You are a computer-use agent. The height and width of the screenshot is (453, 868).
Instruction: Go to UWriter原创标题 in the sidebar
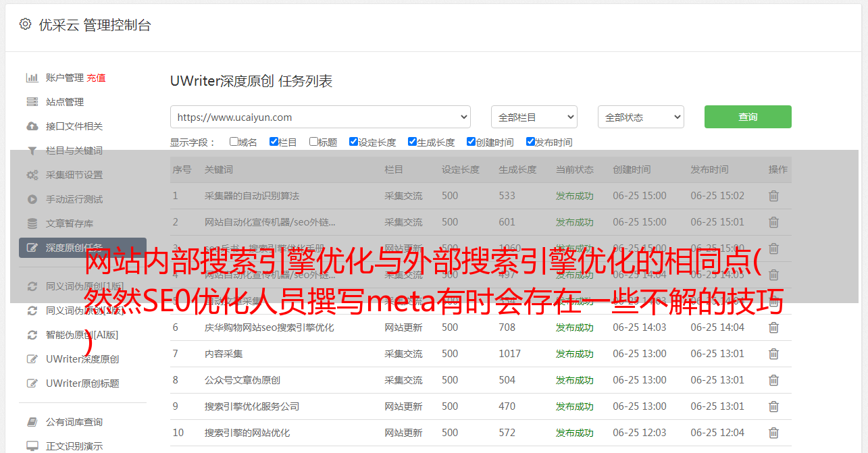coord(82,383)
